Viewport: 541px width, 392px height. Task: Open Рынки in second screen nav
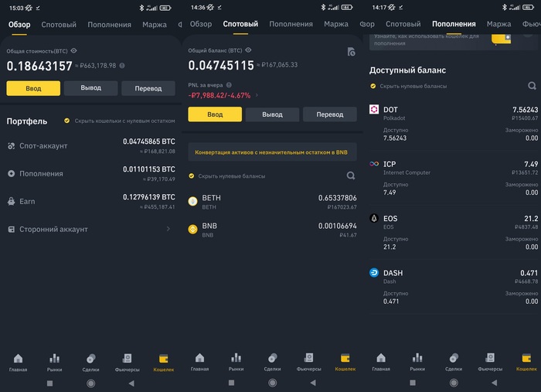click(236, 363)
